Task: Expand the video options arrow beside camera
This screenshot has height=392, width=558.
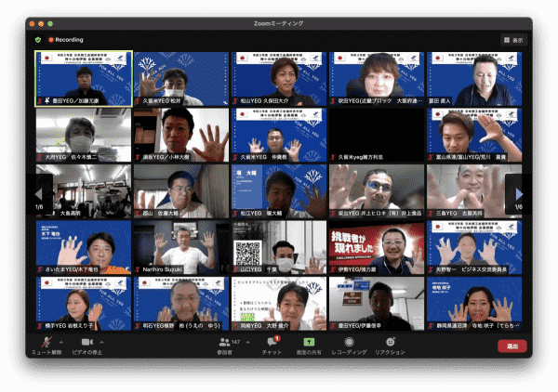Action: click(x=101, y=342)
